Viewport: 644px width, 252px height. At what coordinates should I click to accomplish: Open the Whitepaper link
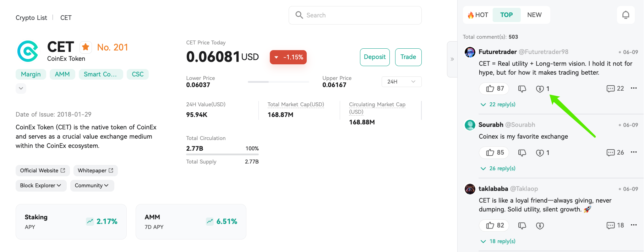[x=95, y=171]
